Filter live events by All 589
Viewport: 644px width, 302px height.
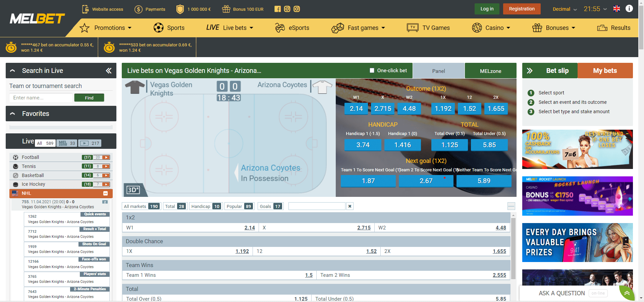pos(45,143)
